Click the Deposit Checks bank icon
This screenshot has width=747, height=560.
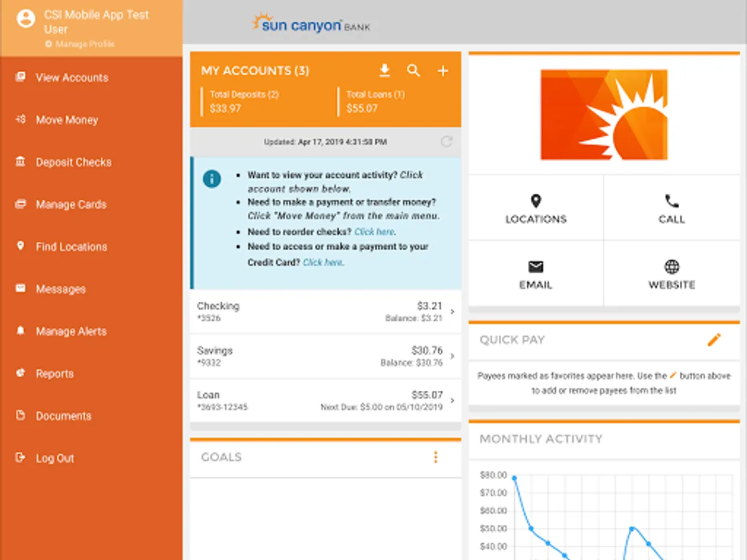pyautogui.click(x=21, y=162)
